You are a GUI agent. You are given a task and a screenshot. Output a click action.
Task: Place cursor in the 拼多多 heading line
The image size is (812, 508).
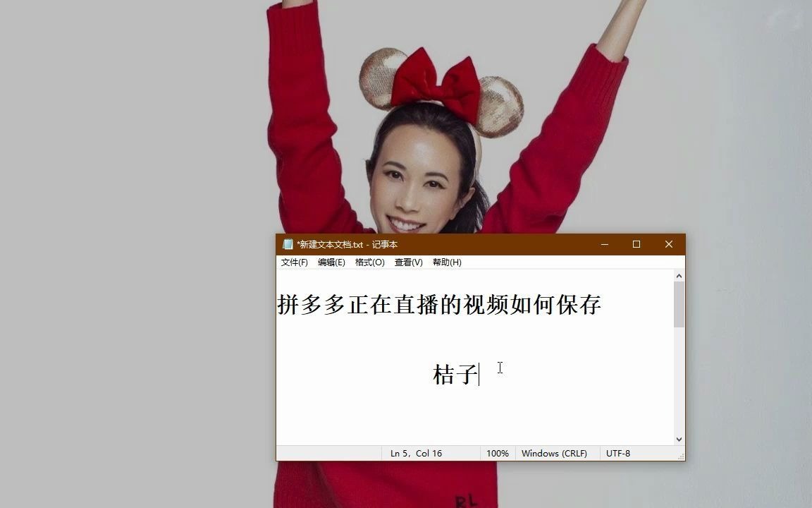pyautogui.click(x=437, y=306)
